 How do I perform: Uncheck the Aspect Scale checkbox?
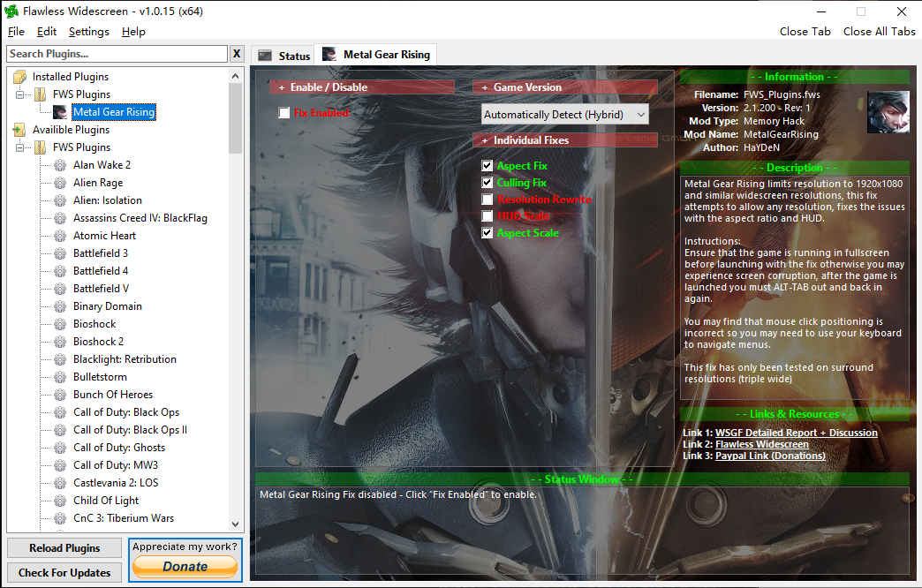487,233
